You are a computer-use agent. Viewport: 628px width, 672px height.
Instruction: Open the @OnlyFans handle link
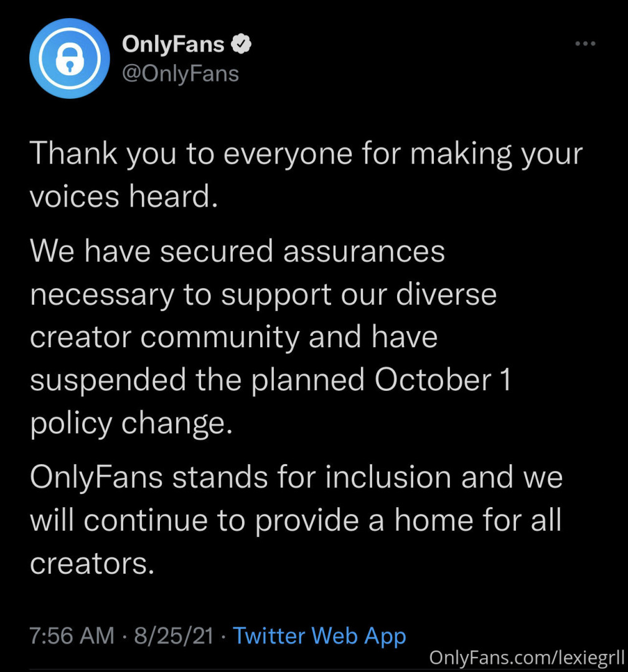click(180, 73)
